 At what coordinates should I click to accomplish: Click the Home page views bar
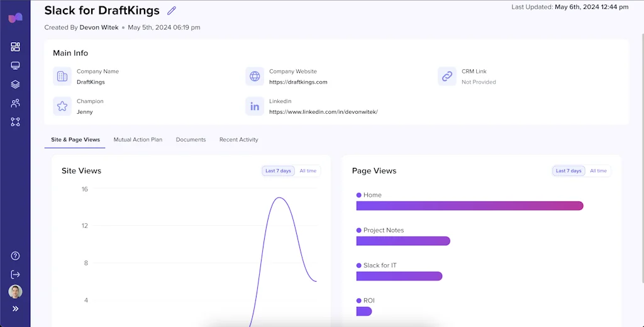tap(469, 206)
